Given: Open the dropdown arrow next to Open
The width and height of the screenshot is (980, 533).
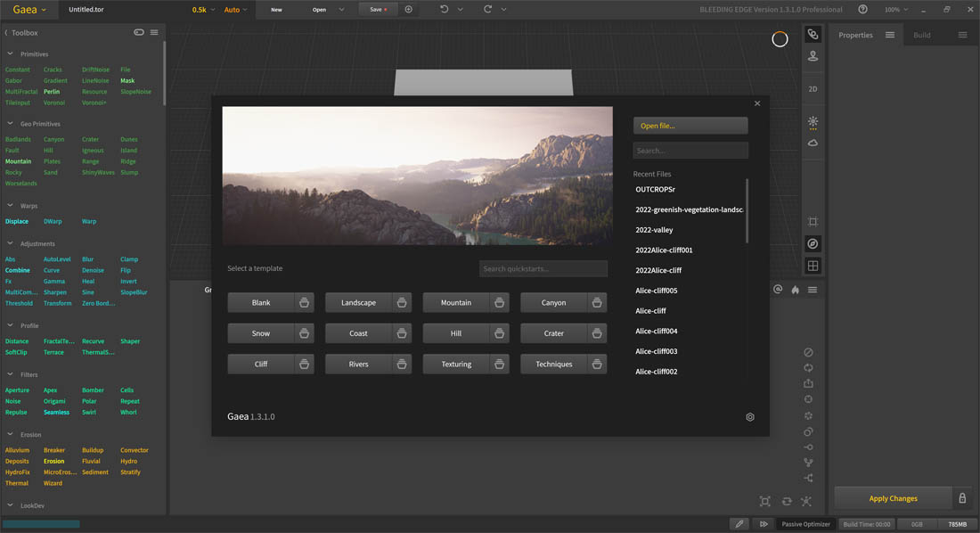Looking at the screenshot, I should click(341, 10).
